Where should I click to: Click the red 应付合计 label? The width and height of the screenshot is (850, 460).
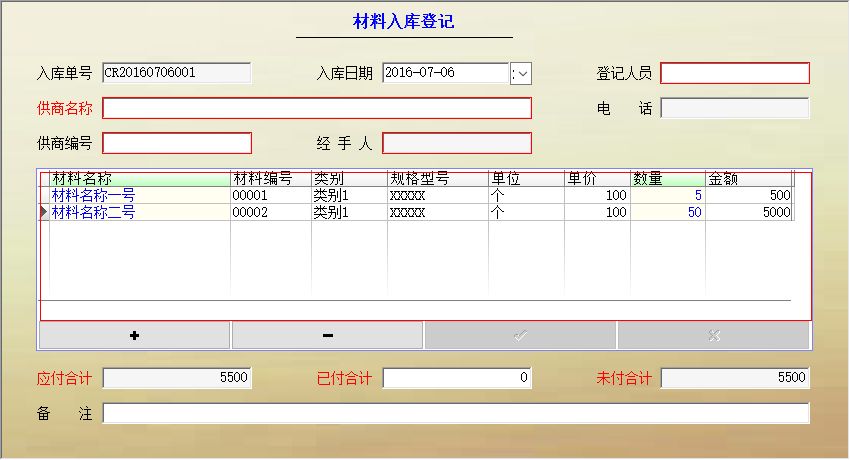(65, 378)
